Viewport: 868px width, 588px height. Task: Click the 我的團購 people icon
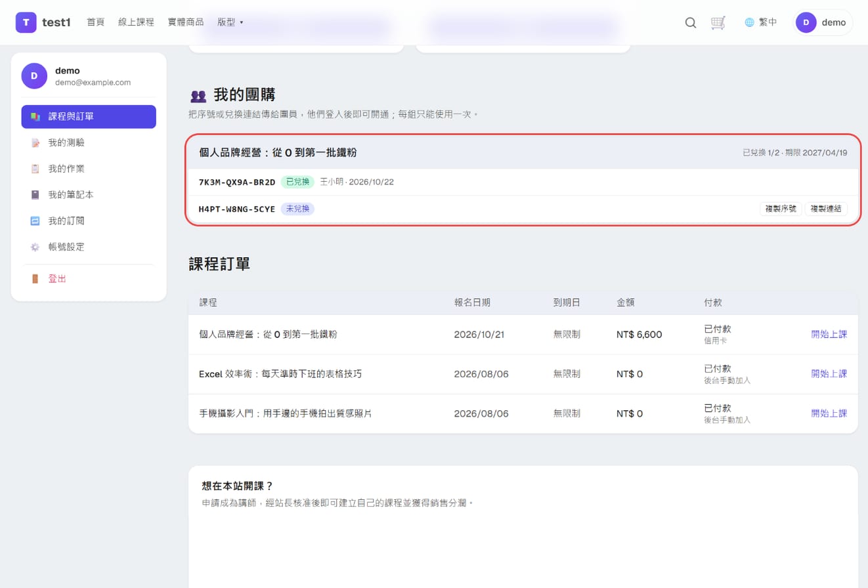[x=198, y=96]
